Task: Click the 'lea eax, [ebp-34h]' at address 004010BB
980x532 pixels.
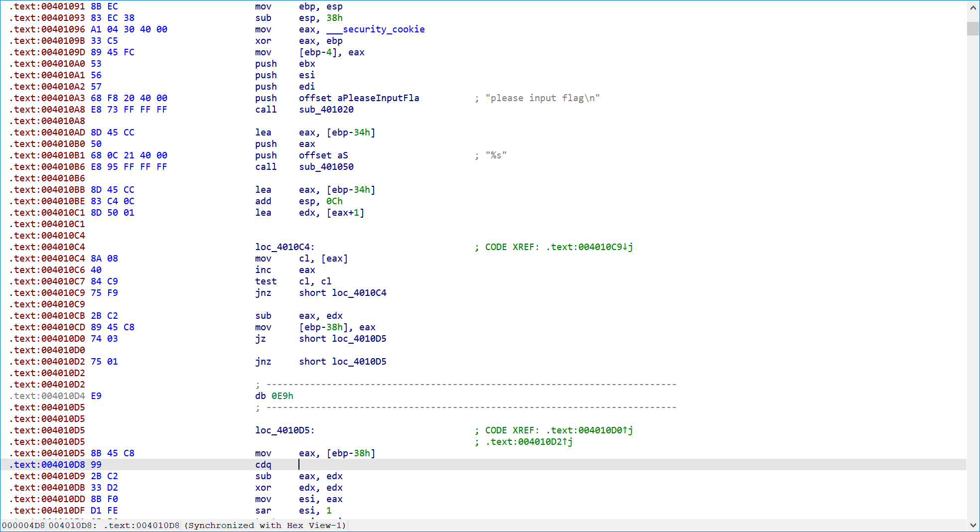Action: point(315,190)
